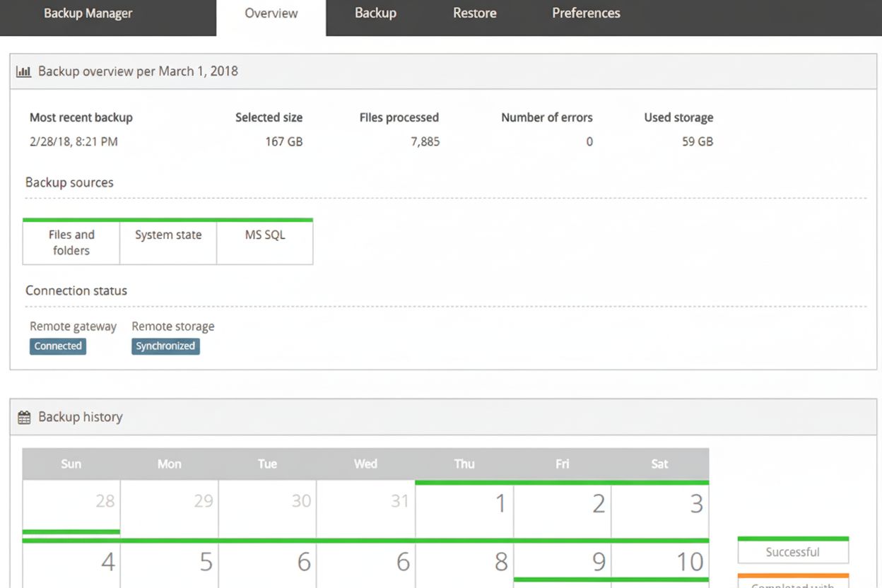Click the Successful legend item

pyautogui.click(x=793, y=551)
